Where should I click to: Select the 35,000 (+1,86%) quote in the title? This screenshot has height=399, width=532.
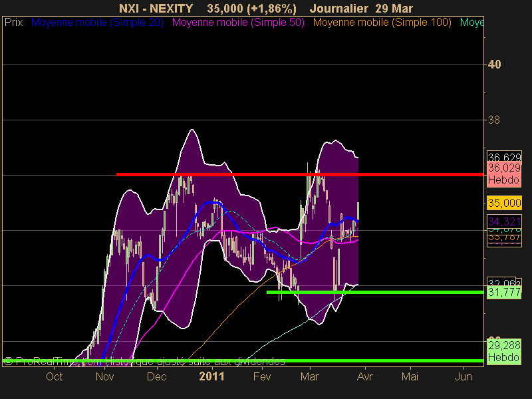(251, 8)
